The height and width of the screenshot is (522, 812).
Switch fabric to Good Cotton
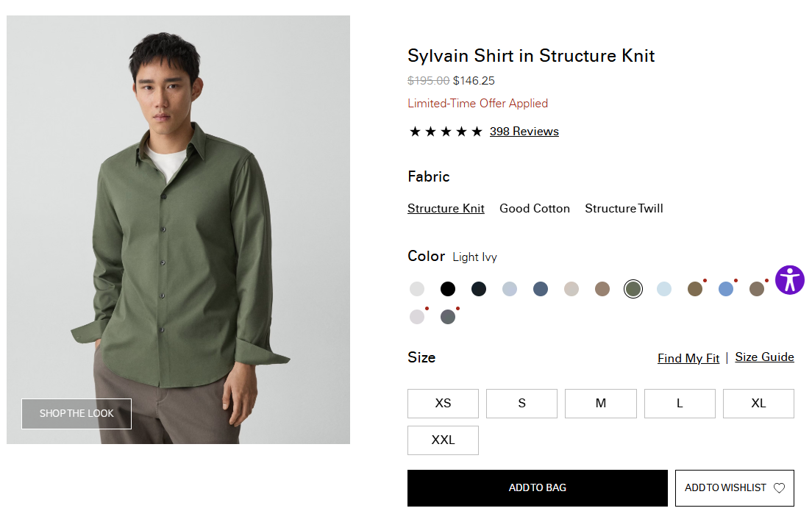tap(535, 209)
